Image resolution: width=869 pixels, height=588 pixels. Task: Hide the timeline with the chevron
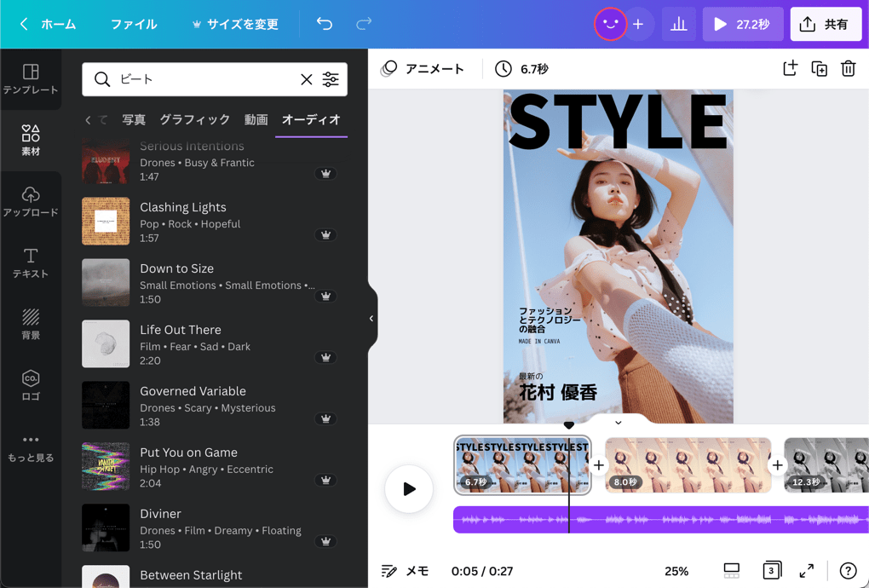(619, 423)
